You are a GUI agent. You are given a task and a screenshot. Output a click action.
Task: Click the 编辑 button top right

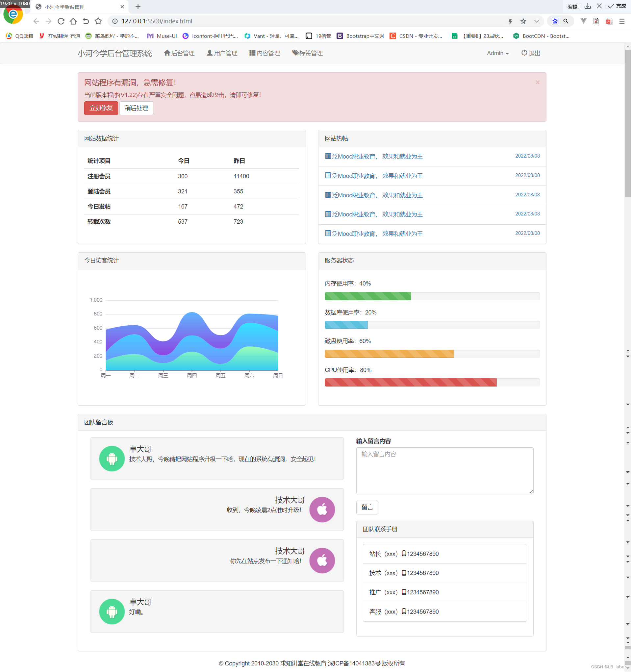tap(572, 7)
